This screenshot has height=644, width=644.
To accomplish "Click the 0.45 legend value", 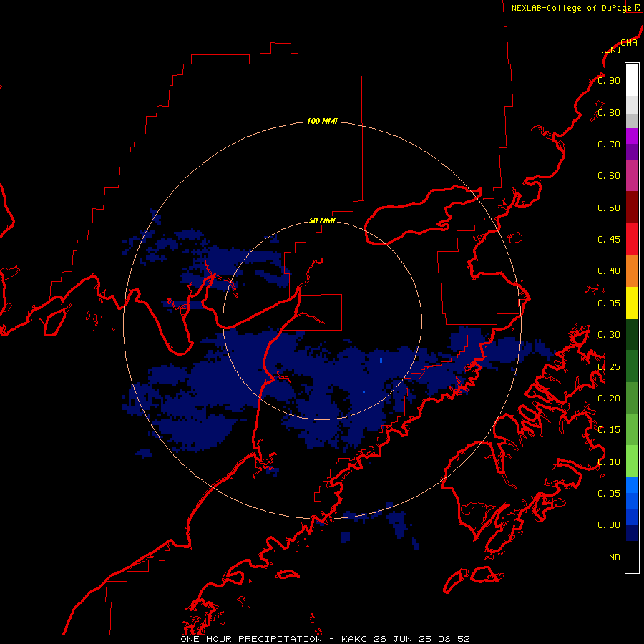I will [x=609, y=240].
